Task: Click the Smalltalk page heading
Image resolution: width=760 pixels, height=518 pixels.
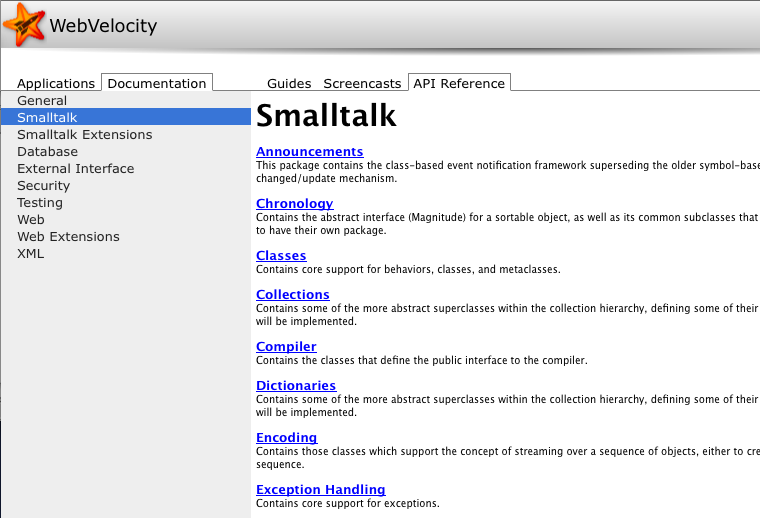Action: point(326,115)
